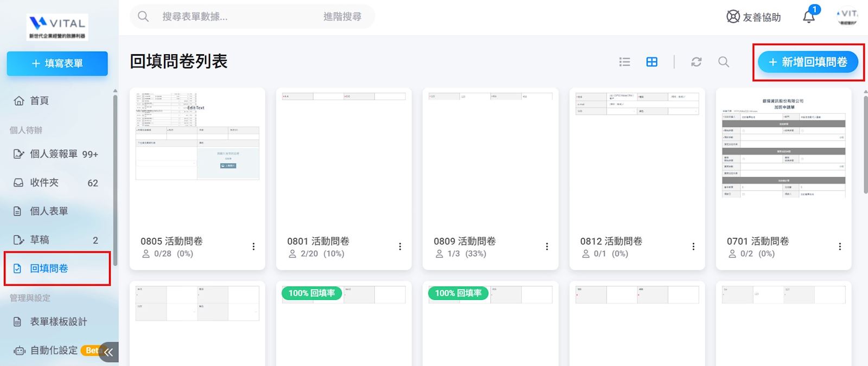Open three-dot menu for 0701 活動問卷

(x=839, y=247)
